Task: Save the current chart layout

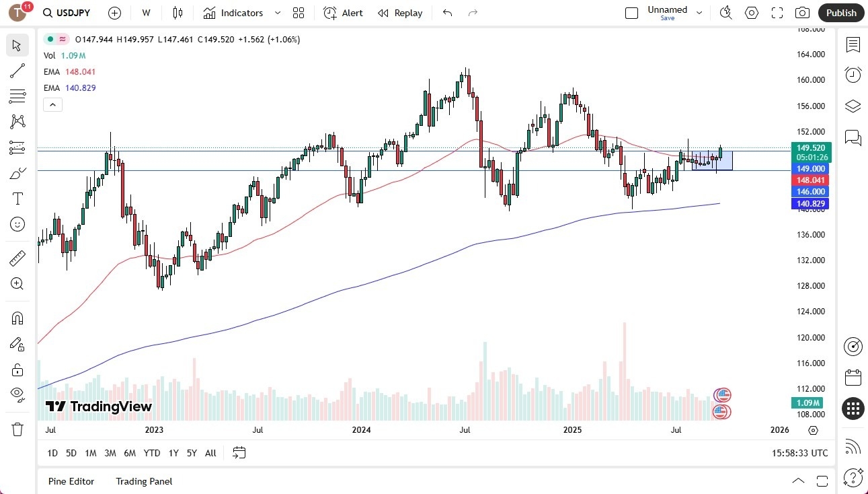Action: (x=667, y=18)
